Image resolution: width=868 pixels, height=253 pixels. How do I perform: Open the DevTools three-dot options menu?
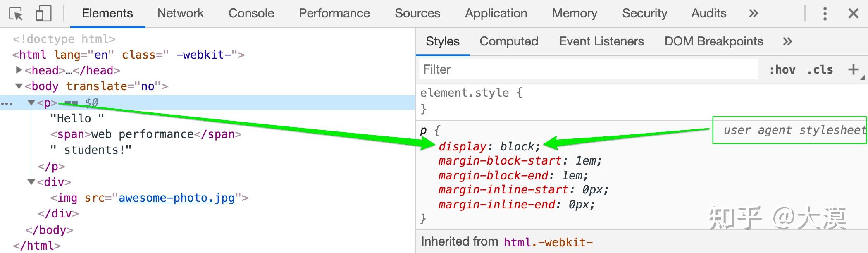(825, 14)
